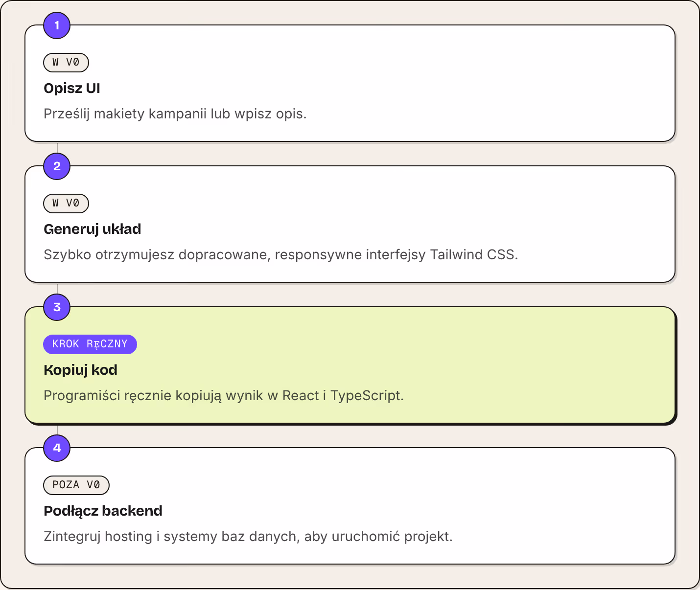700x590 pixels.
Task: Click text "Prześlij makiety kampanii lub wpisz opis."
Action: (175, 114)
